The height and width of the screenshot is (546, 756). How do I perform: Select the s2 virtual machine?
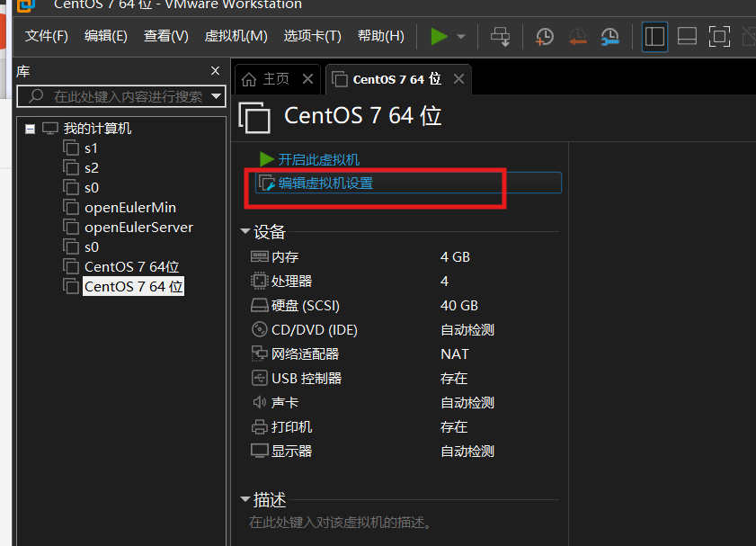tap(91, 168)
